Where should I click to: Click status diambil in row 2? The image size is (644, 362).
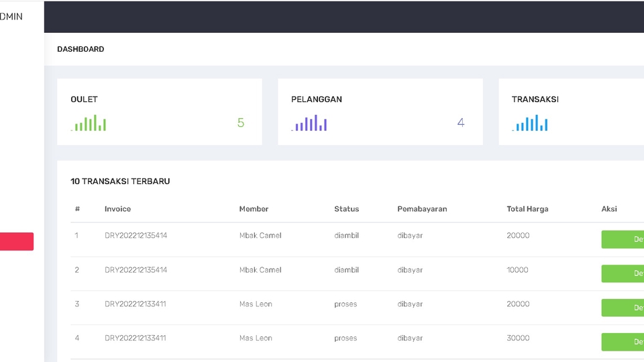coord(347,270)
